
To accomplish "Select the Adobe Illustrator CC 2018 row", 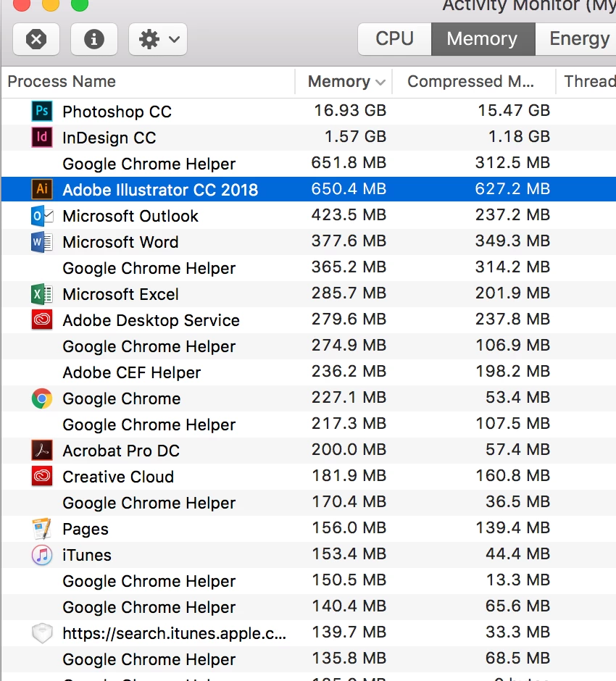I will coord(309,189).
